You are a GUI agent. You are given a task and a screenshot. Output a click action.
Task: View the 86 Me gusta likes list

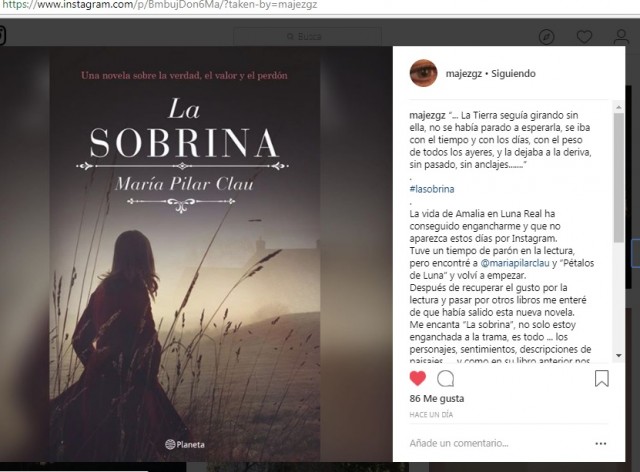437,399
